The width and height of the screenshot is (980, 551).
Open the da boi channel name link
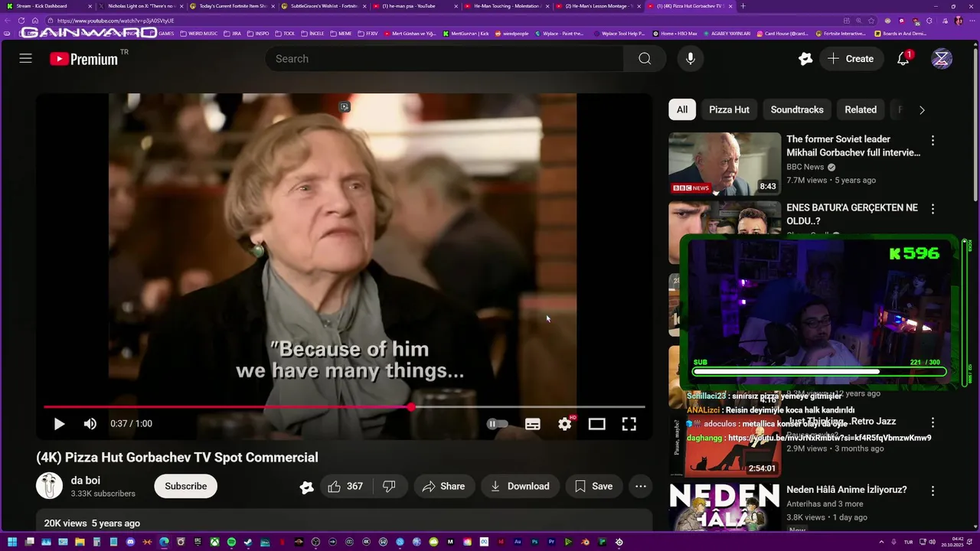click(86, 481)
